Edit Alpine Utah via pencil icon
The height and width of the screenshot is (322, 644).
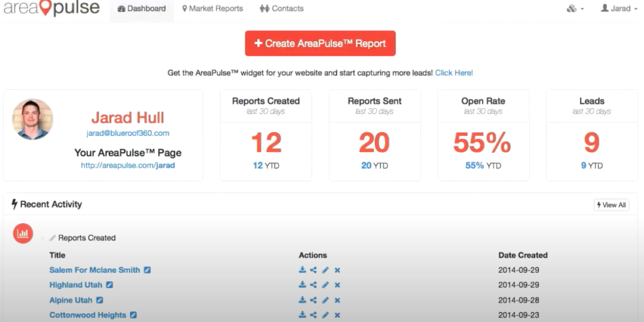point(325,300)
